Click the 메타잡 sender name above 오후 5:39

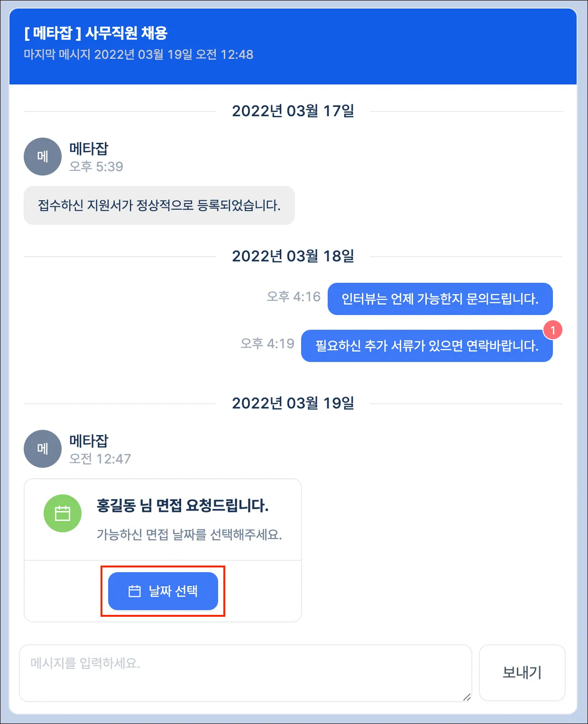pyautogui.click(x=89, y=149)
